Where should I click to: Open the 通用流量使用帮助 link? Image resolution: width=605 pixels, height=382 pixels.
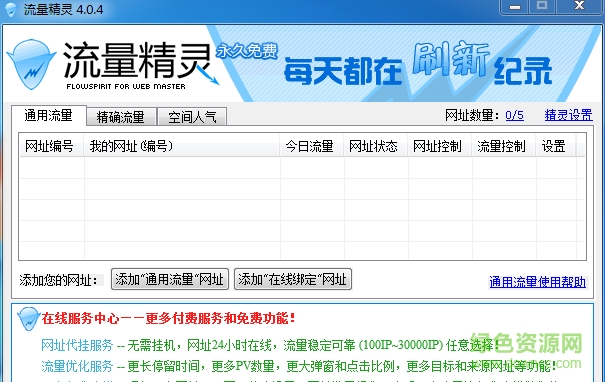tap(537, 282)
